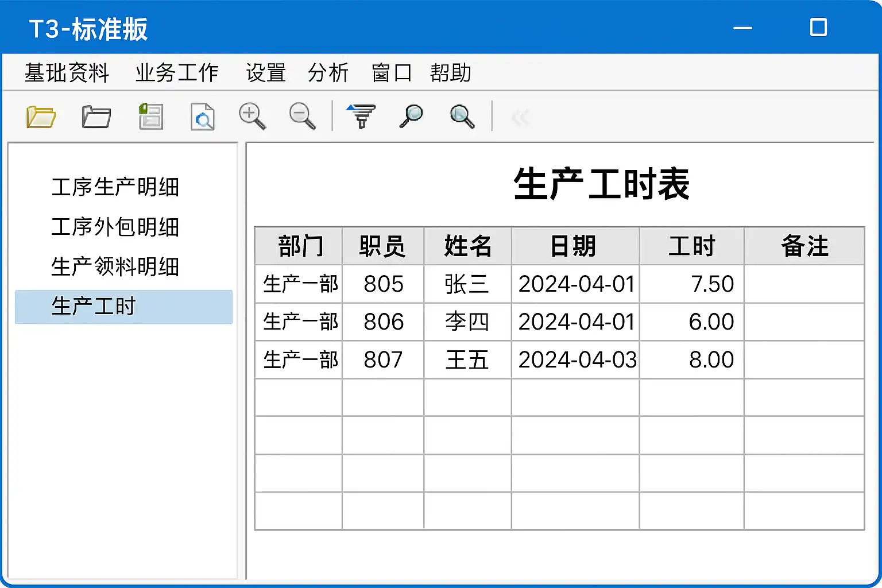Zoom out with the minus magnifier
Image resolution: width=882 pixels, height=588 pixels.
click(302, 116)
